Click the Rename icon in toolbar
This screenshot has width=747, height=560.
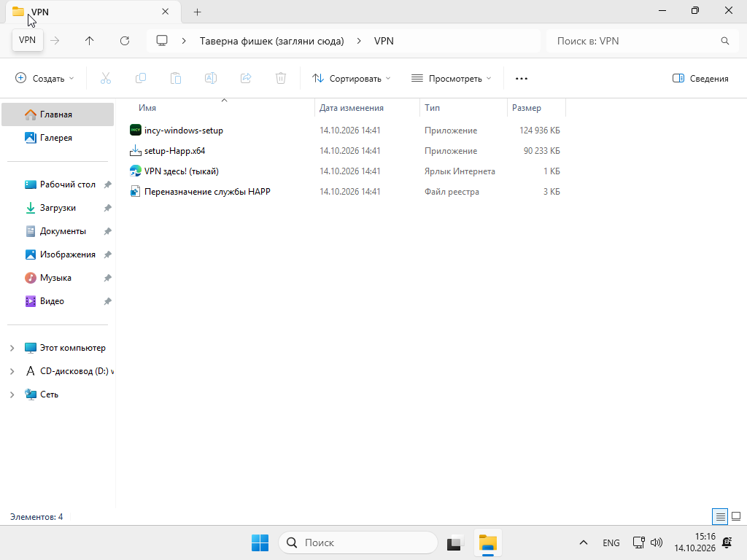point(211,78)
